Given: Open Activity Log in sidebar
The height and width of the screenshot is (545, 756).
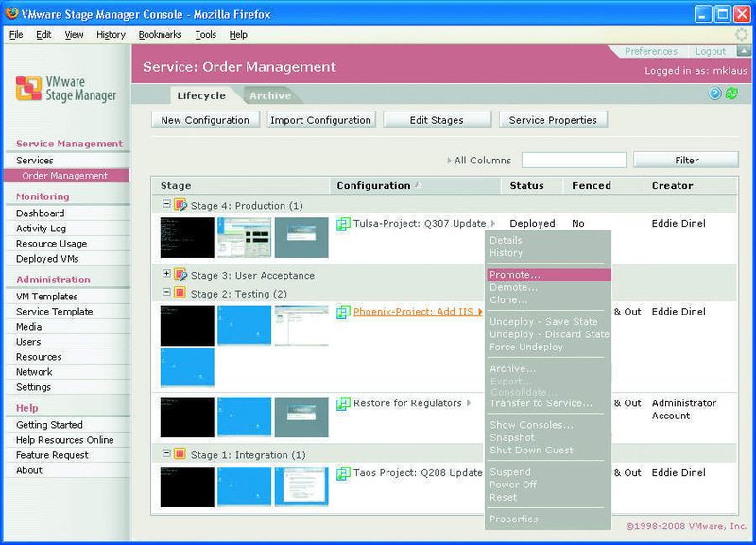Looking at the screenshot, I should pyautogui.click(x=41, y=229).
